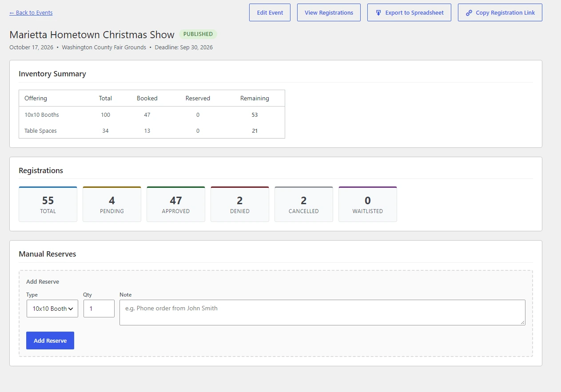This screenshot has width=561, height=392.
Task: Select the Approved registrations card
Action: point(176,204)
